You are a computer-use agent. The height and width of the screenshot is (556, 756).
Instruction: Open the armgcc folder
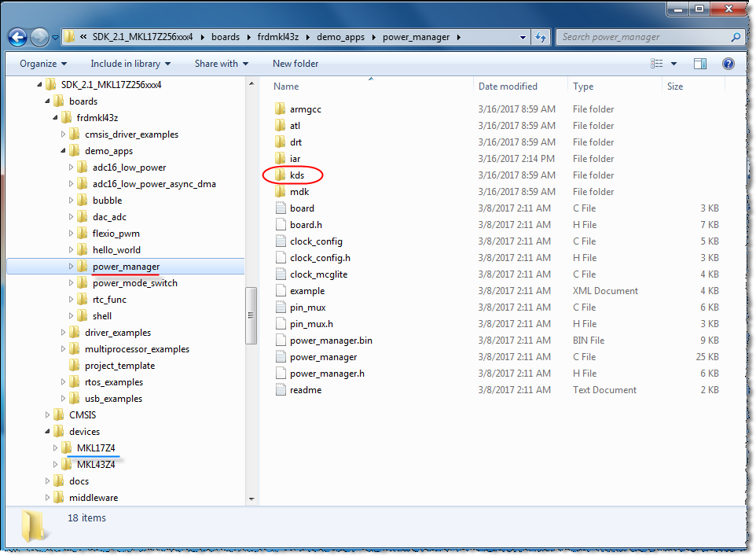[x=304, y=109]
